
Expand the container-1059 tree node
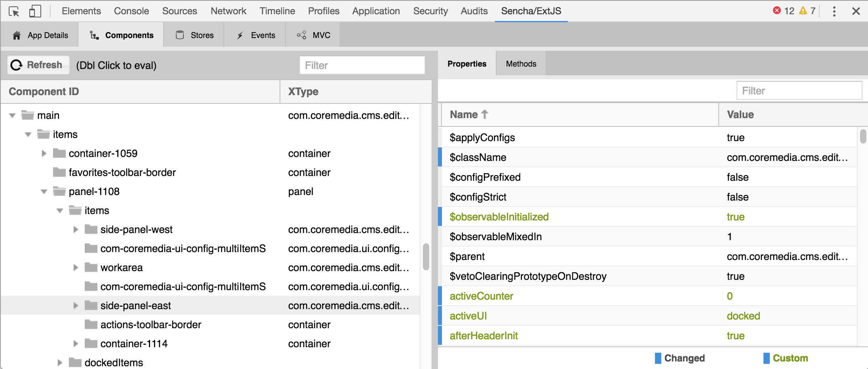44,153
